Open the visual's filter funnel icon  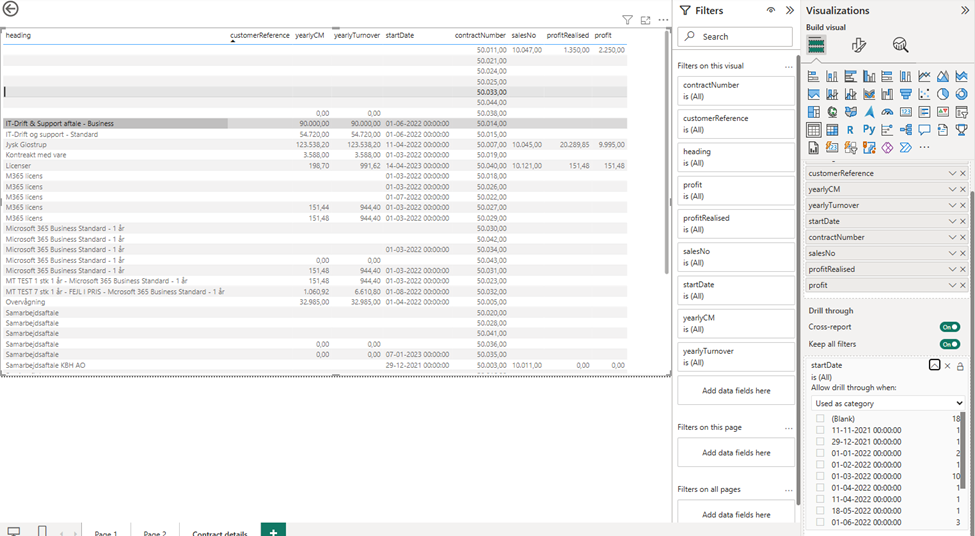click(627, 20)
